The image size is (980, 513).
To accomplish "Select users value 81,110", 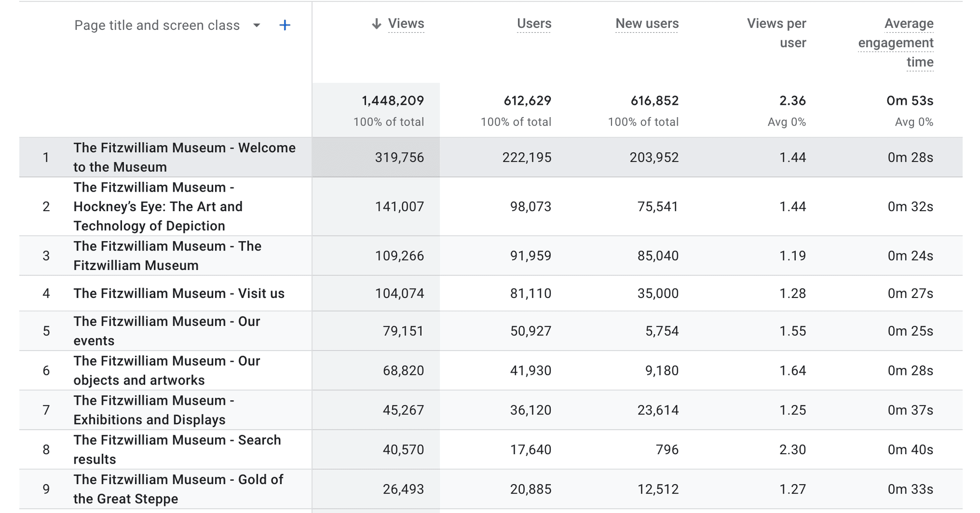I will 531,293.
